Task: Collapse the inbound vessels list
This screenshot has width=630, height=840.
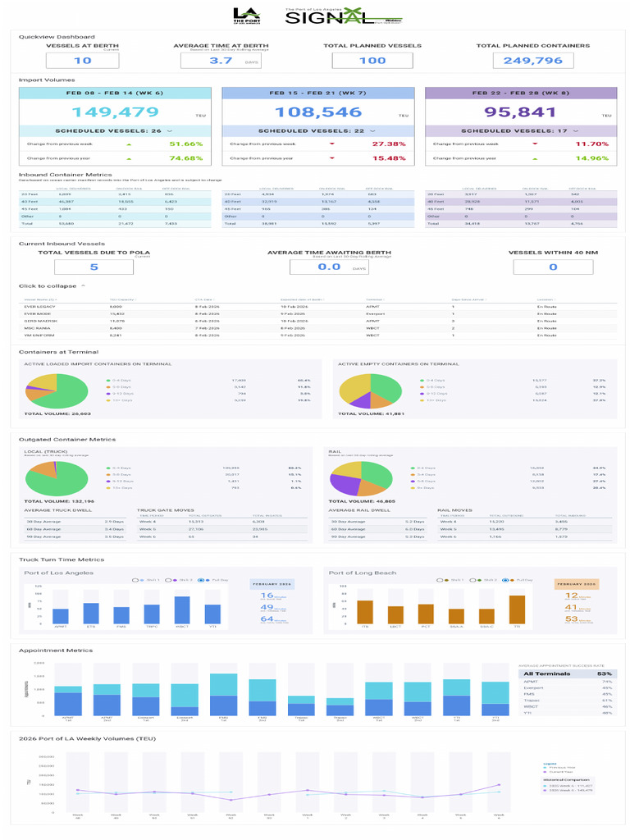Action: 52,286
